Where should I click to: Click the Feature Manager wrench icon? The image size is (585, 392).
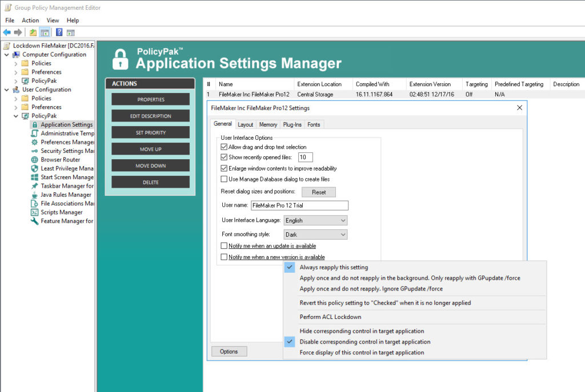pyautogui.click(x=35, y=221)
